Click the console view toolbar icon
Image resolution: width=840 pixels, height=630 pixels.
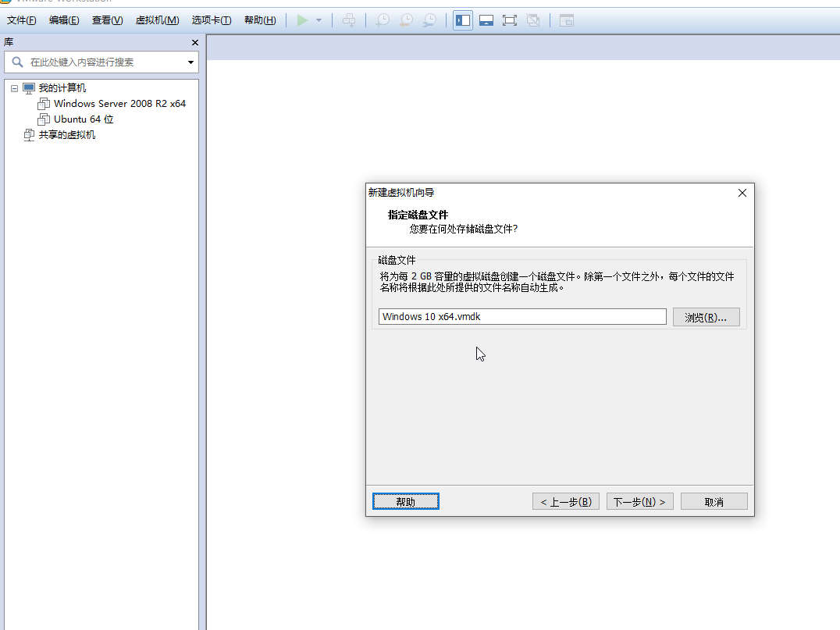coord(566,20)
